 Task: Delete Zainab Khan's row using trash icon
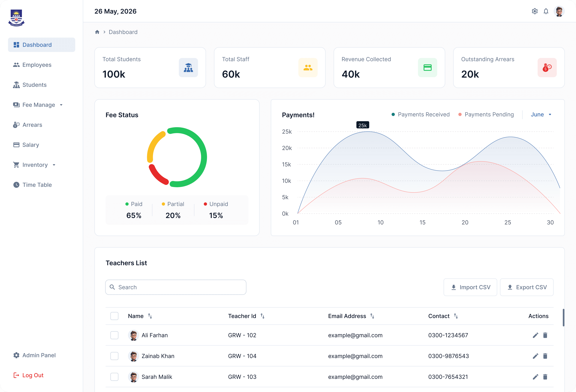point(545,356)
